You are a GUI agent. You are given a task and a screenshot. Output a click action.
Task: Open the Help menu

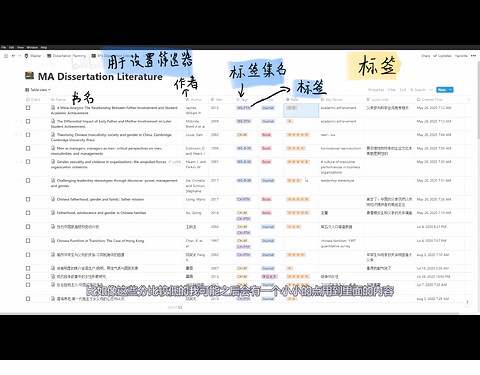(44, 47)
